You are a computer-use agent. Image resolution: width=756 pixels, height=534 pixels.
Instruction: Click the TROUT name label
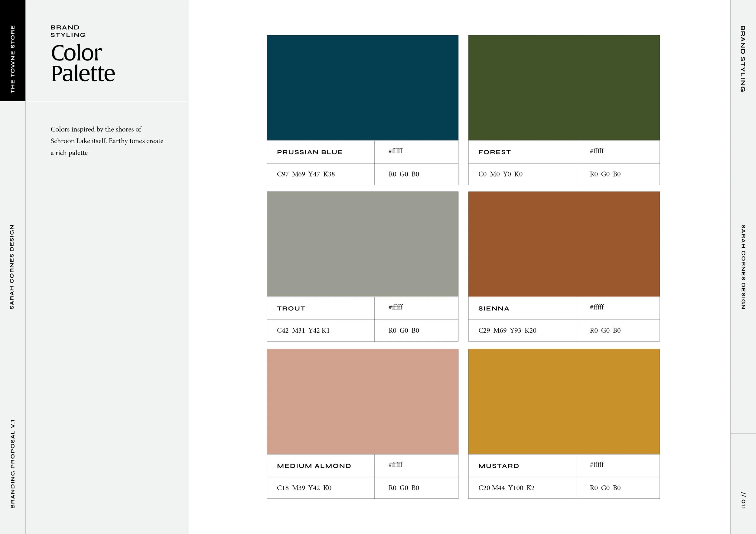tap(291, 308)
